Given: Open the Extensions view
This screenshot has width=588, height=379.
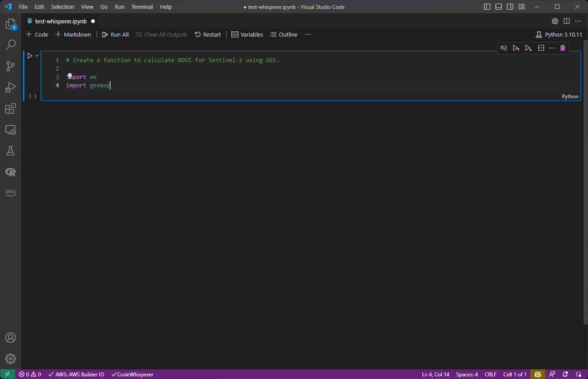Looking at the screenshot, I should click(x=11, y=108).
